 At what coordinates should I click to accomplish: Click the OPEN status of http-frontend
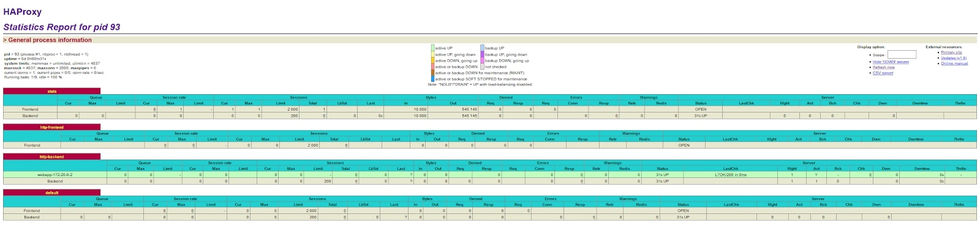tap(684, 146)
